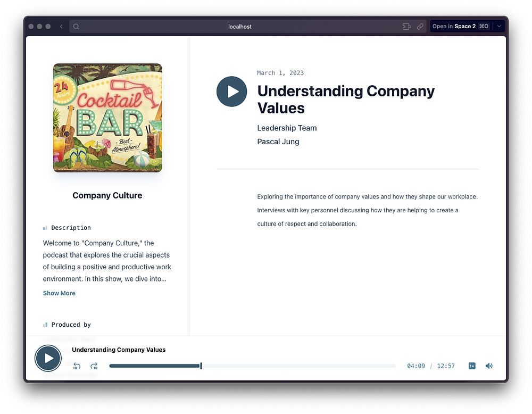Click the browser back chevron
Image resolution: width=532 pixels, height=414 pixels.
[x=61, y=27]
